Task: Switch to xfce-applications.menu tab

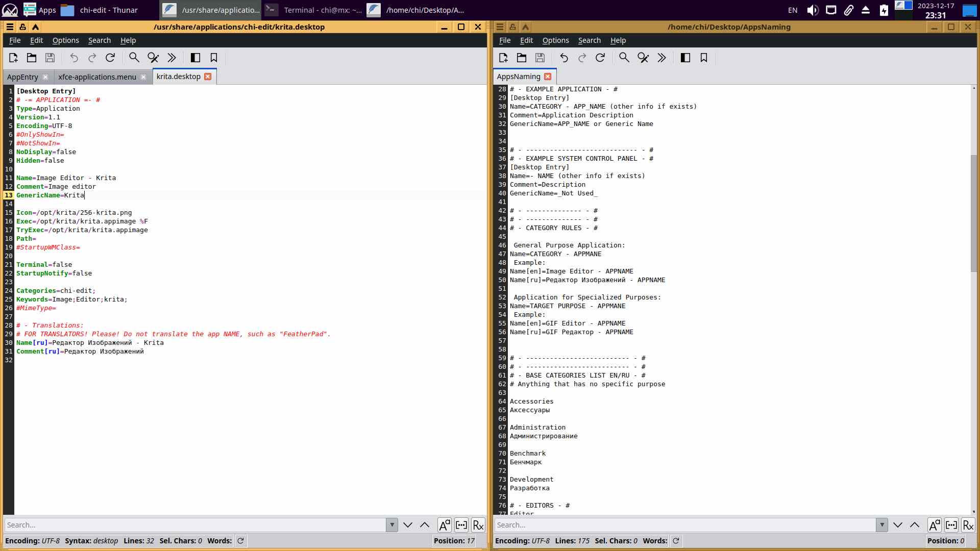Action: pyautogui.click(x=97, y=77)
